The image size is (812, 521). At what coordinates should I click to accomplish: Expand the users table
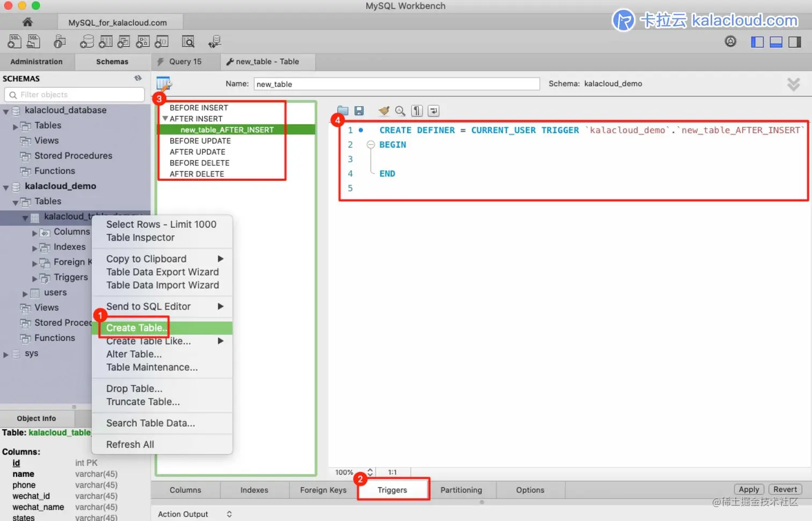25,294
